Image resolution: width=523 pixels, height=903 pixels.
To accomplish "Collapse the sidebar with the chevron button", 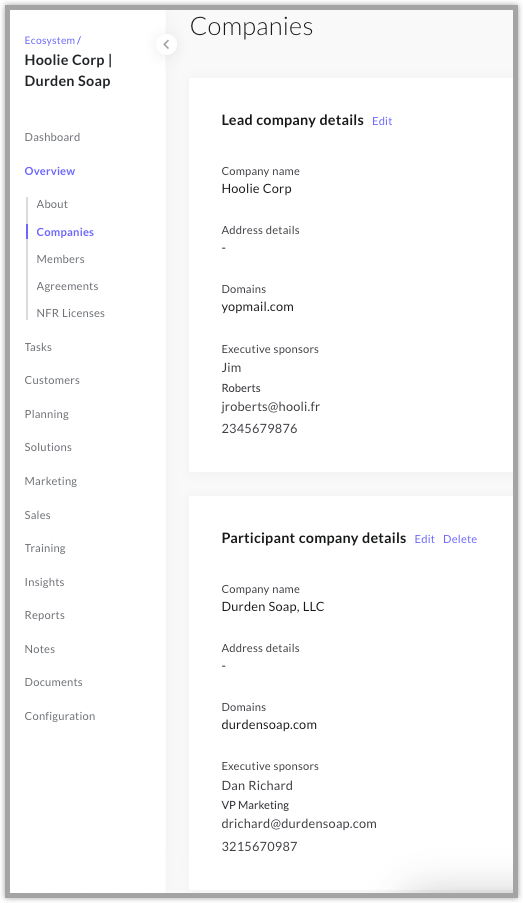I will click(x=166, y=44).
